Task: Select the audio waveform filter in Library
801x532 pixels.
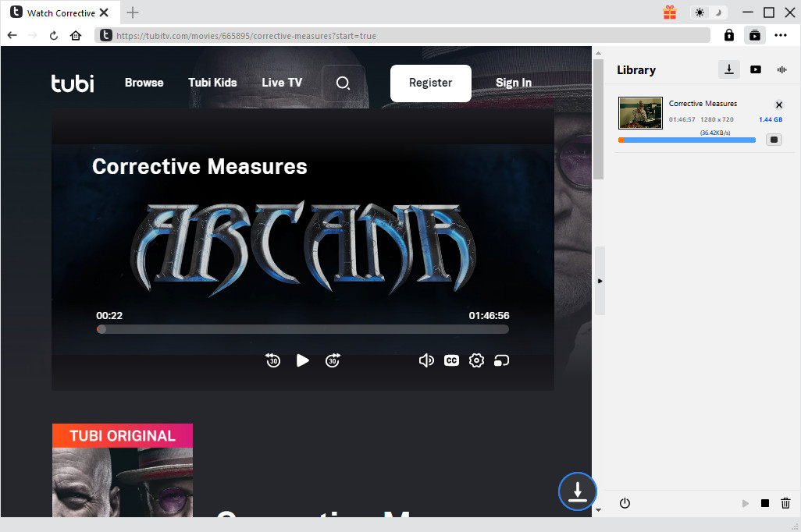Action: click(781, 69)
